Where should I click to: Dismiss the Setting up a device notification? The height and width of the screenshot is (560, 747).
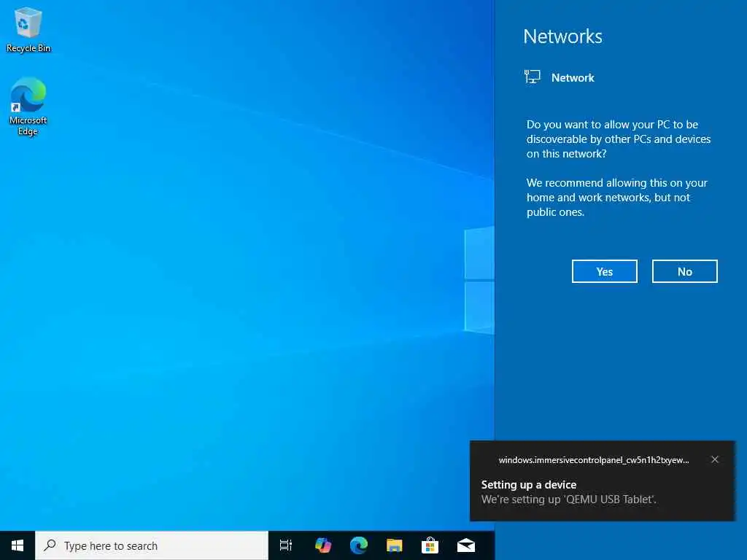tap(715, 459)
